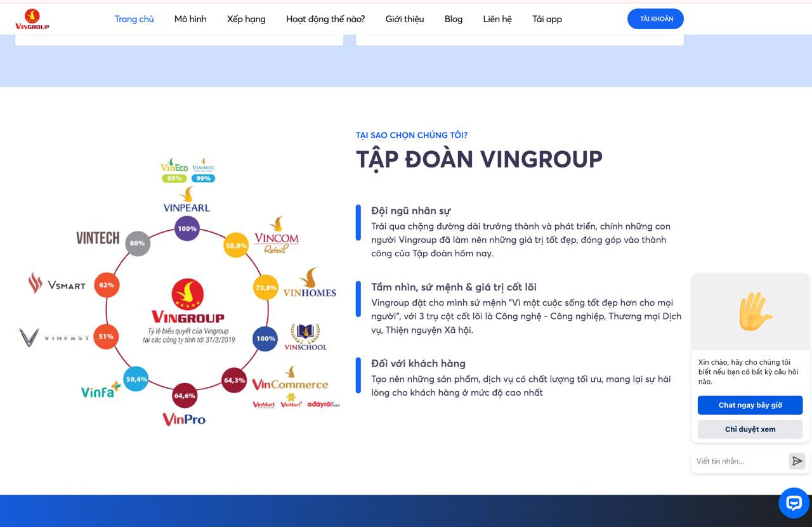
Task: Open Xếp hạng navigation item
Action: coord(246,19)
